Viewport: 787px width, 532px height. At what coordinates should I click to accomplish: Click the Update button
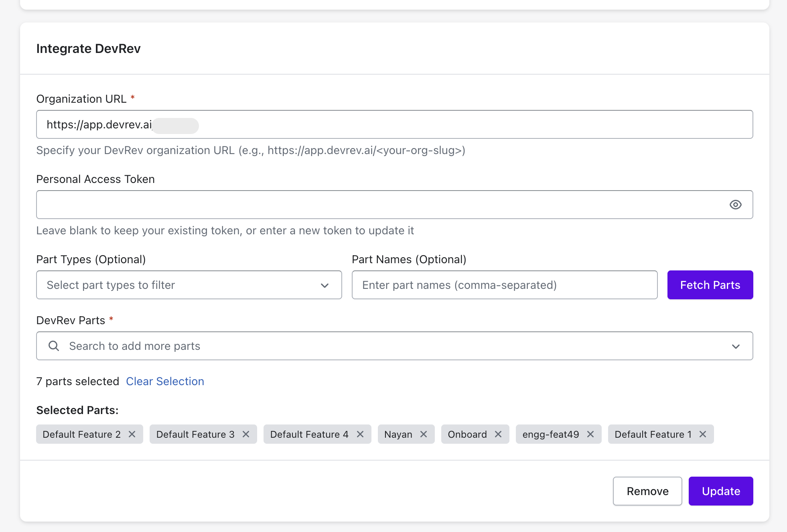[720, 491]
